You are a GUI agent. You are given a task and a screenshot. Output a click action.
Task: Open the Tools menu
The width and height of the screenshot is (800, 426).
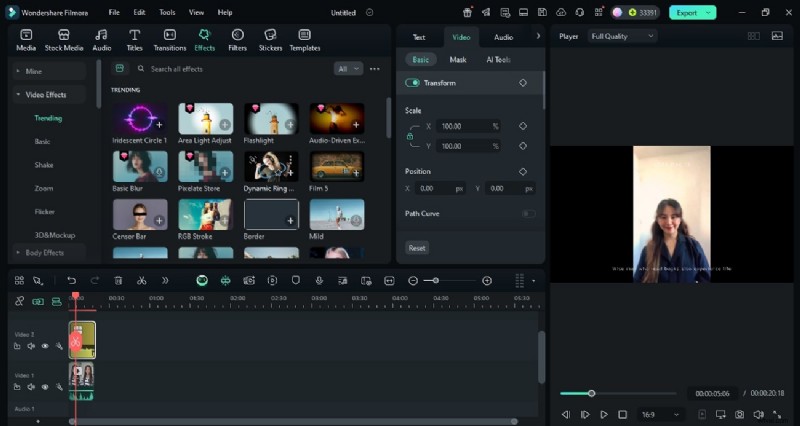167,12
